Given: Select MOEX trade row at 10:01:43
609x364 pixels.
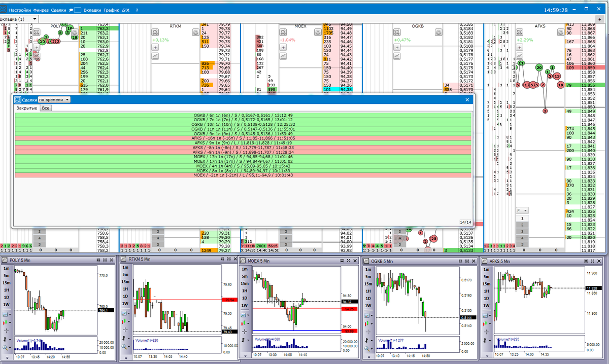Looking at the screenshot, I should (243, 175).
